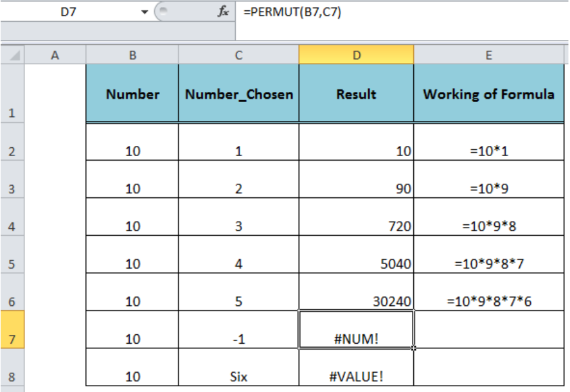Click Result cell showing 30240
The width and height of the screenshot is (570, 392).
(x=356, y=292)
